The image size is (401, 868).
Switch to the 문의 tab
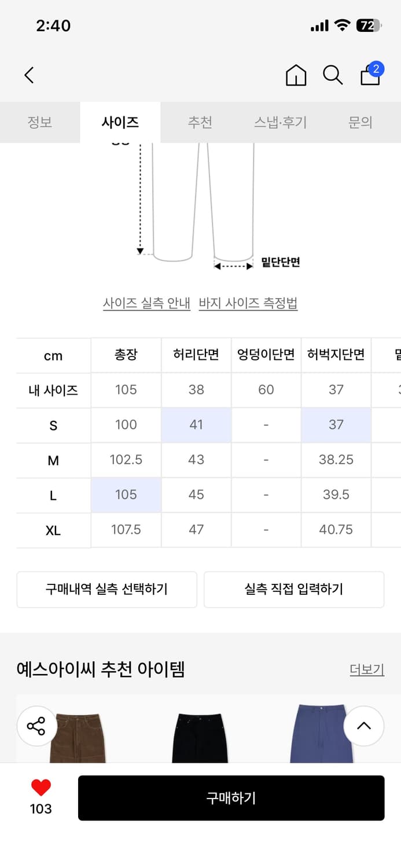click(360, 123)
